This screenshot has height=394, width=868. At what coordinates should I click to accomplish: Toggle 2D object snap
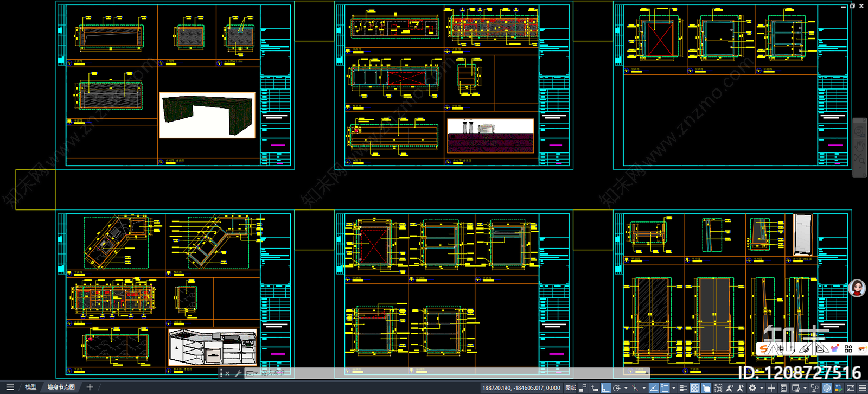[x=665, y=388]
